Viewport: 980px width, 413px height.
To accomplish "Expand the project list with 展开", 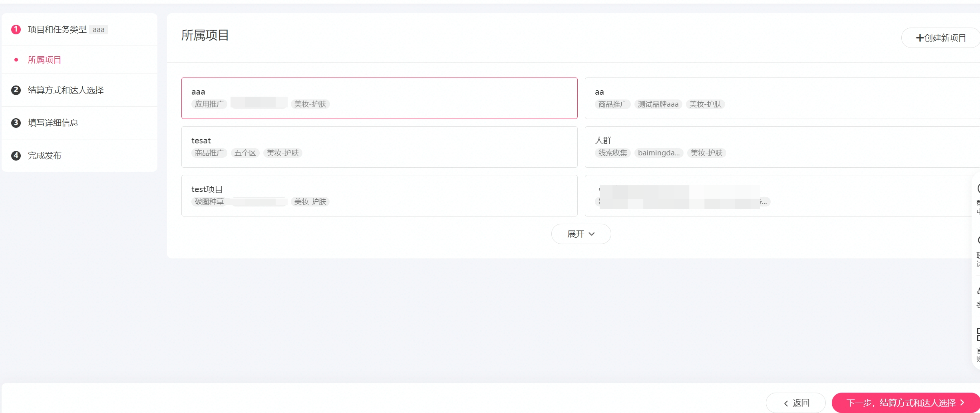I will pyautogui.click(x=581, y=234).
